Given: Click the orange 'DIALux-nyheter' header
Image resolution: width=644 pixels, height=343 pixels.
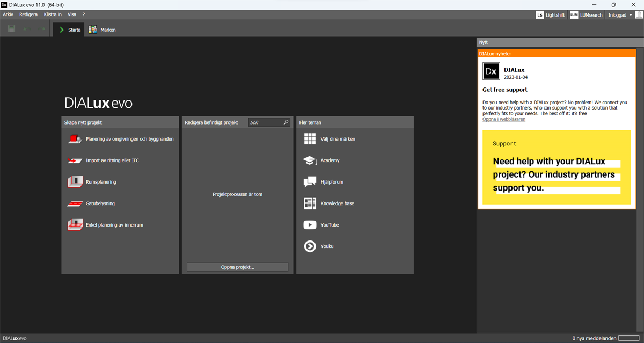Looking at the screenshot, I should click(557, 53).
